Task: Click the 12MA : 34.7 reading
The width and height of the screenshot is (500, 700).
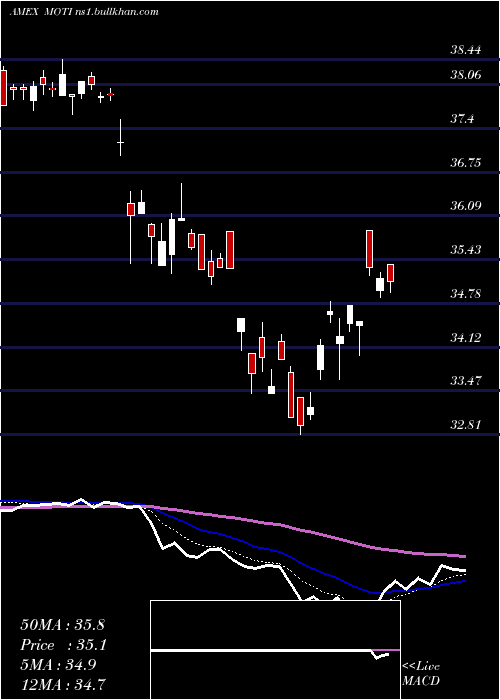Action: click(62, 684)
